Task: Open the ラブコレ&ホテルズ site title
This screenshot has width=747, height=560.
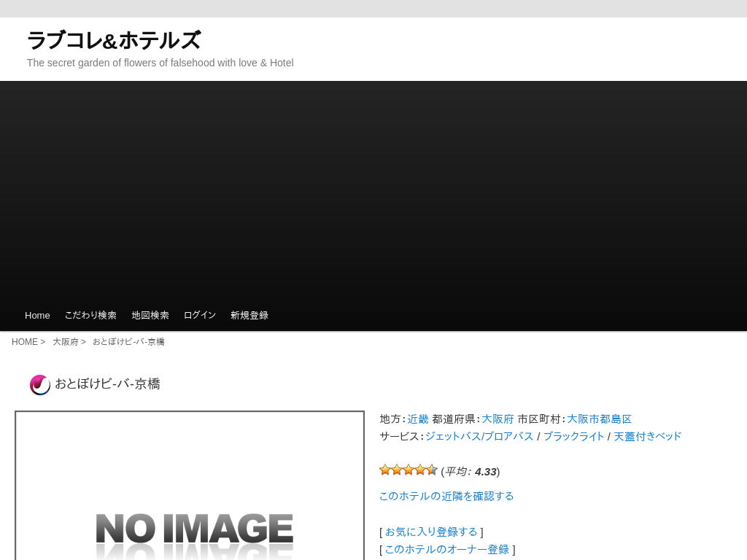Action: (x=115, y=40)
